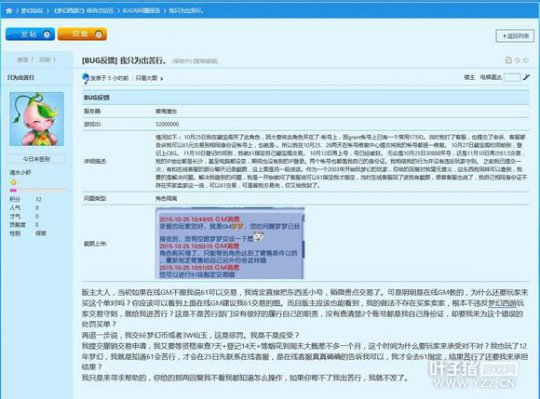
Task: Click the 性别 保密 row
Action: point(28,233)
